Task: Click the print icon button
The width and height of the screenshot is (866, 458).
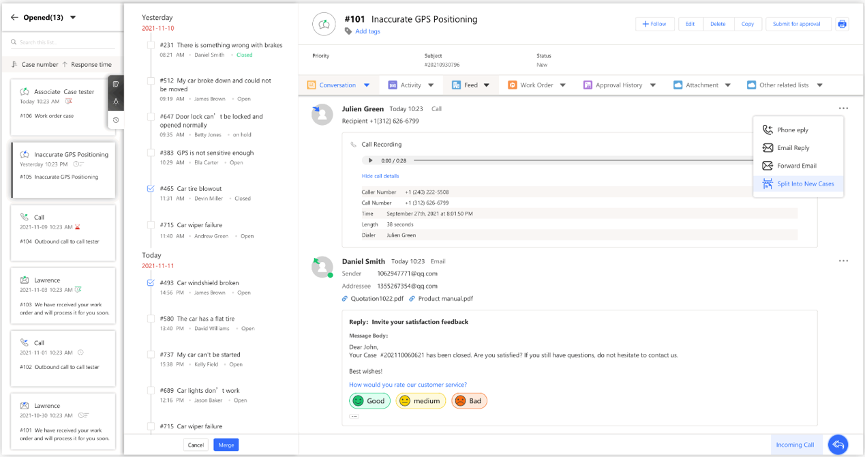Action: (x=841, y=23)
